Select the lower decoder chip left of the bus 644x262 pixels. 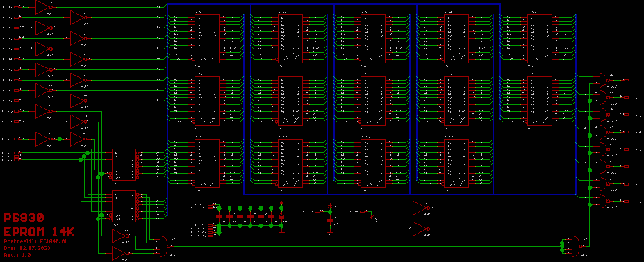click(x=124, y=206)
